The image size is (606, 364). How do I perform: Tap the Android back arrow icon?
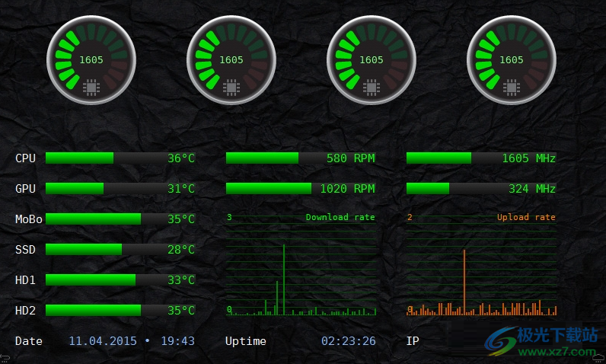coord(5,359)
